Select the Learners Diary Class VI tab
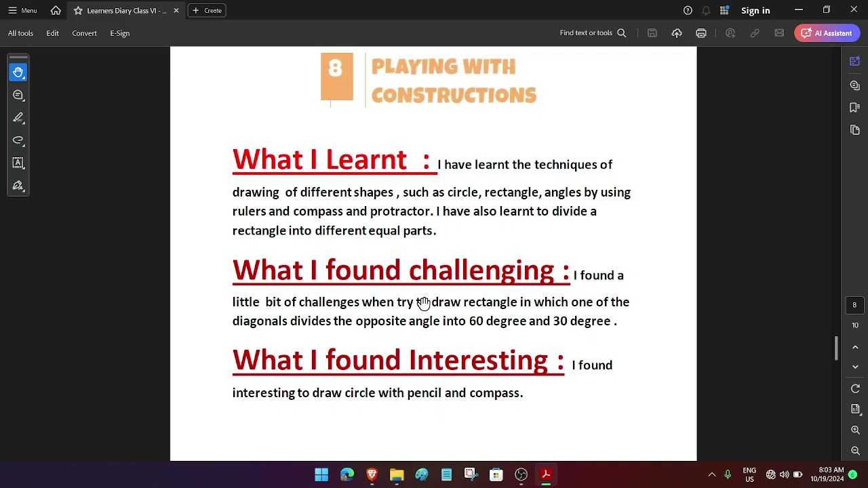 pos(126,10)
